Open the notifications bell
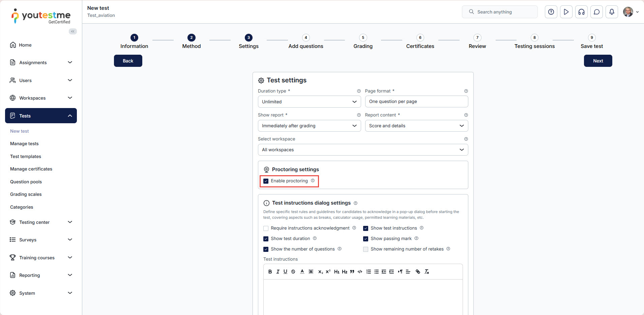644x315 pixels. point(612,12)
